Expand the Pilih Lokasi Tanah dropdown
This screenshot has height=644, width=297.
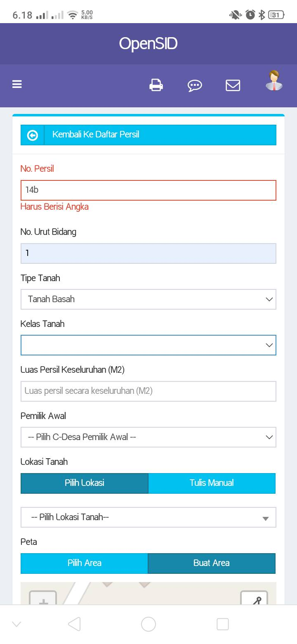coord(148,517)
